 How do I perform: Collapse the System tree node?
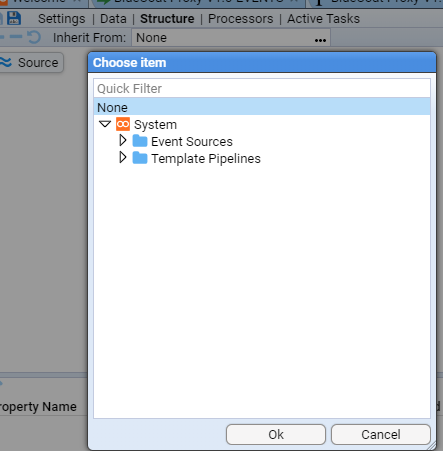(x=105, y=124)
